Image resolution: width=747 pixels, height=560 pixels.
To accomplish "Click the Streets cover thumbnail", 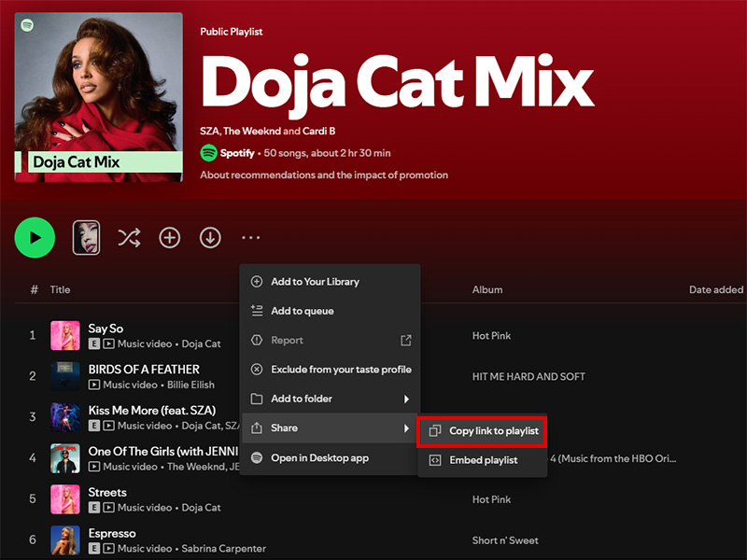I will tap(65, 499).
